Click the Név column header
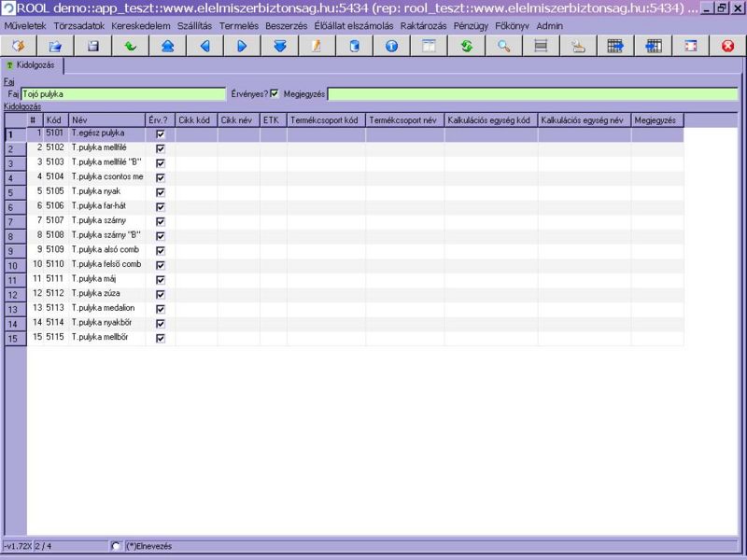This screenshot has height=560, width=747. coord(106,120)
